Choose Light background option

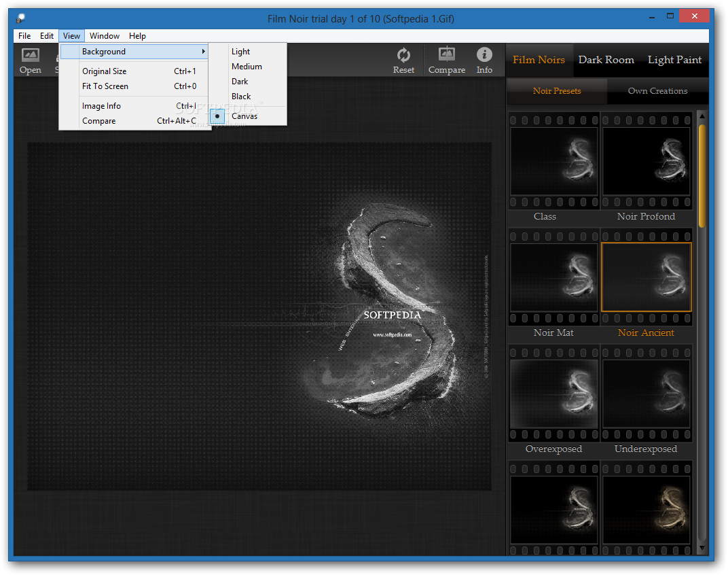click(240, 52)
